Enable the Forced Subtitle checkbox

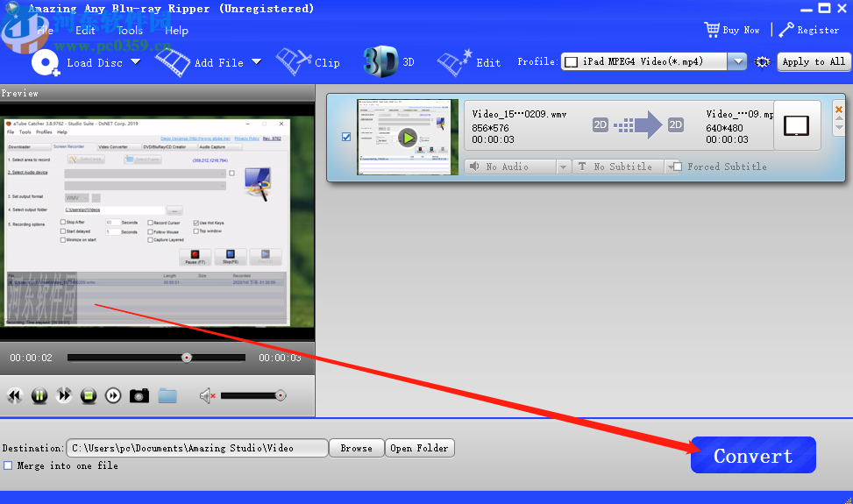tap(678, 167)
